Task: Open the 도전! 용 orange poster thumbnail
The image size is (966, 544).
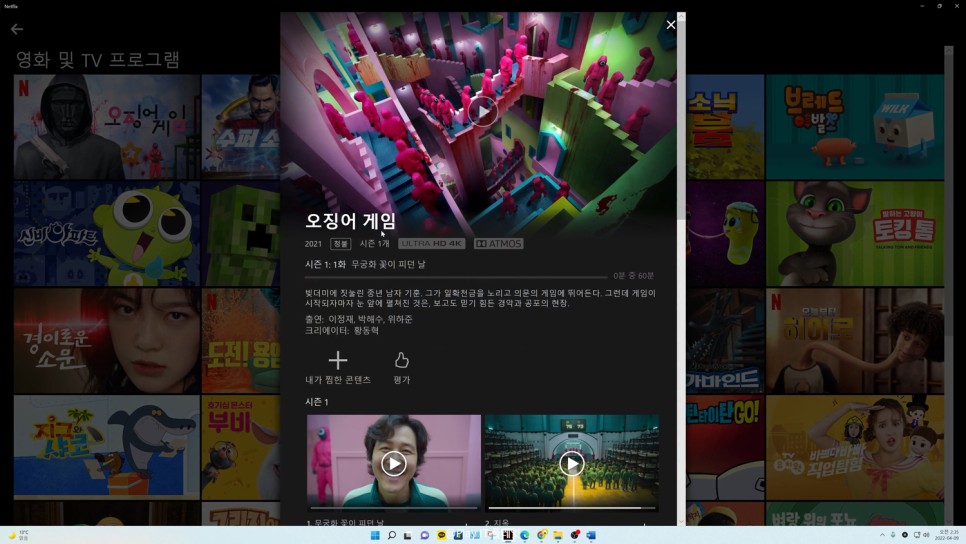Action: [x=241, y=341]
